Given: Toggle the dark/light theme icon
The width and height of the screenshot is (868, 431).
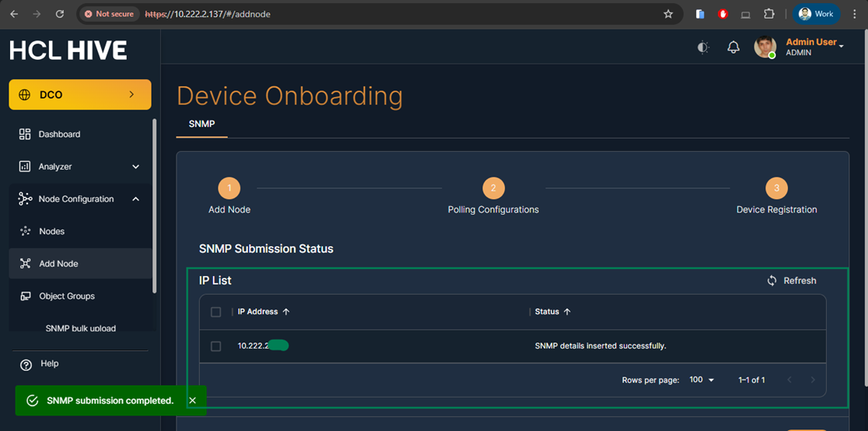Looking at the screenshot, I should coord(703,47).
